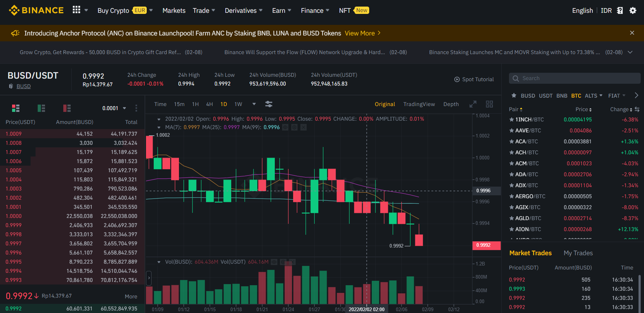This screenshot has height=313, width=644.
Task: Open the Derivatives dropdown menu
Action: (244, 11)
